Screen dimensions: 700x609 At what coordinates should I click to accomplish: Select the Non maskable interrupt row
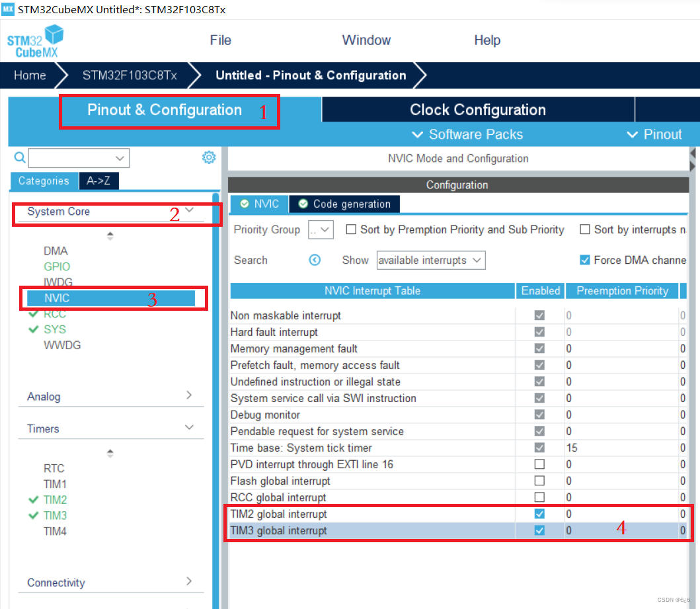(458, 315)
